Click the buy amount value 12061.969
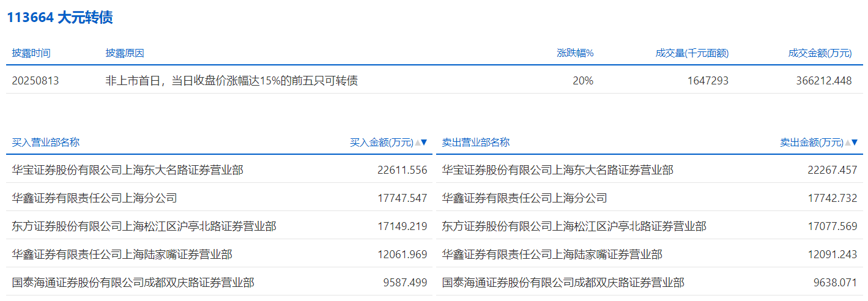Image resolution: width=868 pixels, height=301 pixels. 402,255
